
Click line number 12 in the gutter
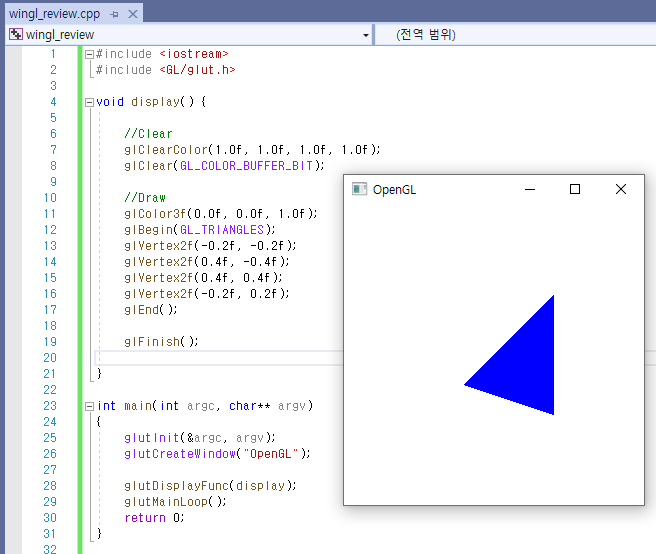coord(50,230)
